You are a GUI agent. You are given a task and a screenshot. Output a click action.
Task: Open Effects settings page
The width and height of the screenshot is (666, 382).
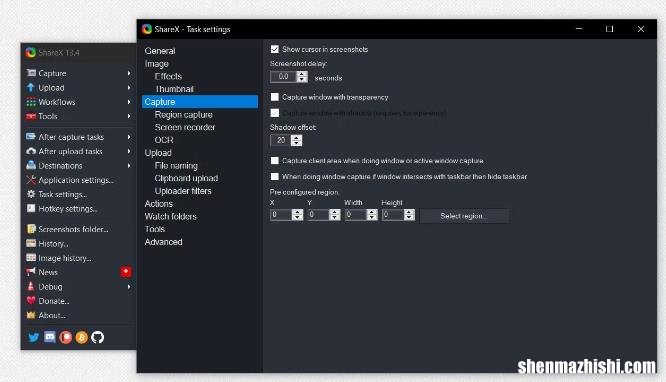coord(168,76)
